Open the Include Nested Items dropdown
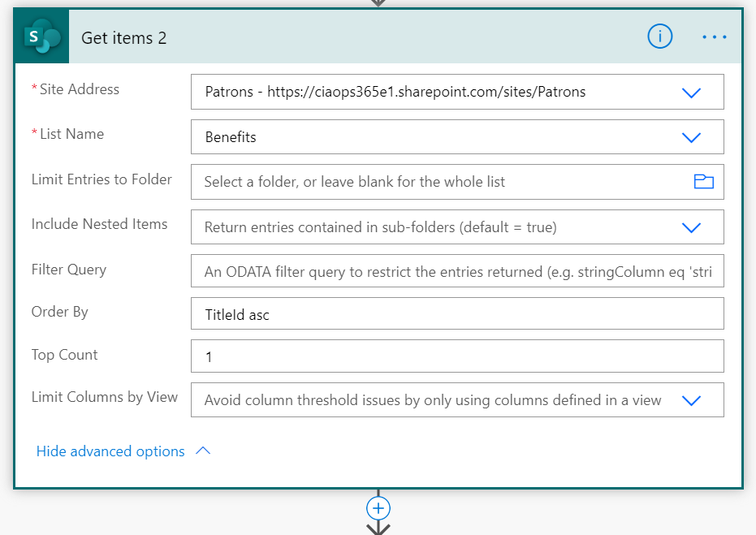Screen dimensions: 756x535 (x=691, y=227)
